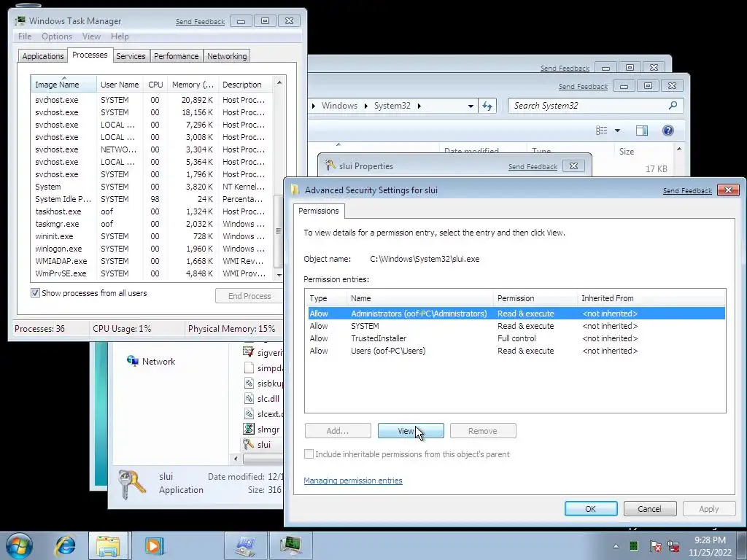Open Windows Media Player taskbar icon
Image resolution: width=747 pixels, height=560 pixels.
[154, 545]
